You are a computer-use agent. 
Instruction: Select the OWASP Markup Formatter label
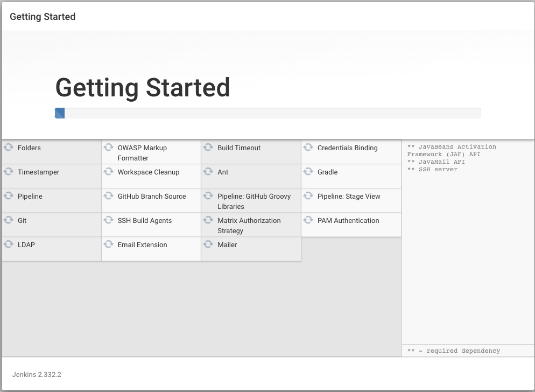point(142,153)
